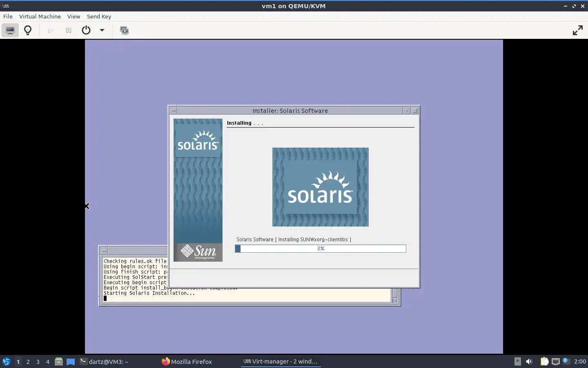Click the show desktop taskbar icon

click(x=71, y=361)
